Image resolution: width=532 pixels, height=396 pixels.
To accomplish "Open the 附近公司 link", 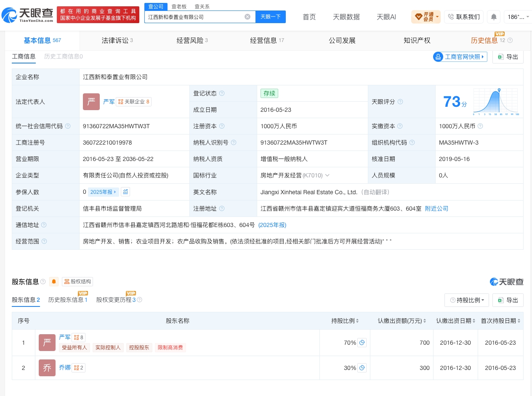I will [436, 209].
